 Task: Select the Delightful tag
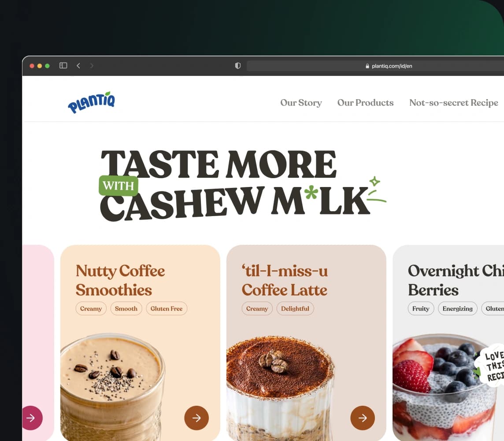pos(295,308)
